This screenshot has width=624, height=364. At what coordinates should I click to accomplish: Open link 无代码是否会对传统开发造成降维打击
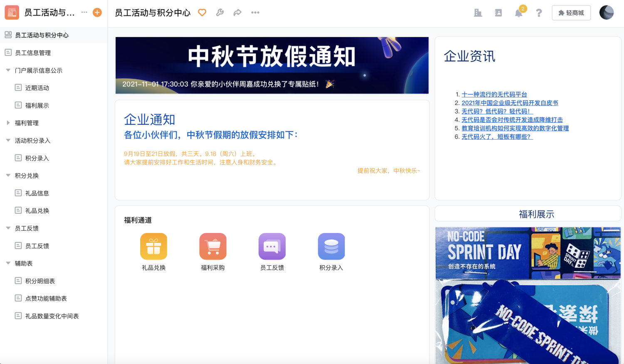point(512,120)
